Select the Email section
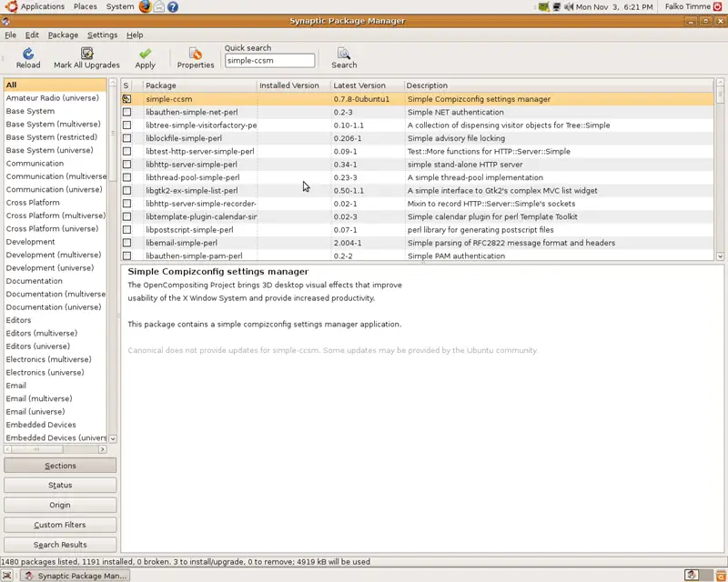This screenshot has width=728, height=582. pyautogui.click(x=56, y=386)
